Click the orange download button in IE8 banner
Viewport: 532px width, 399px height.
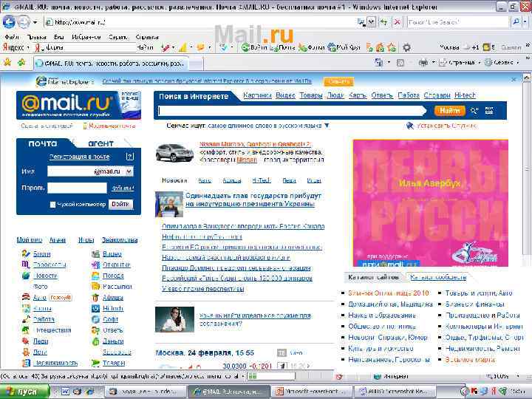pyautogui.click(x=339, y=81)
